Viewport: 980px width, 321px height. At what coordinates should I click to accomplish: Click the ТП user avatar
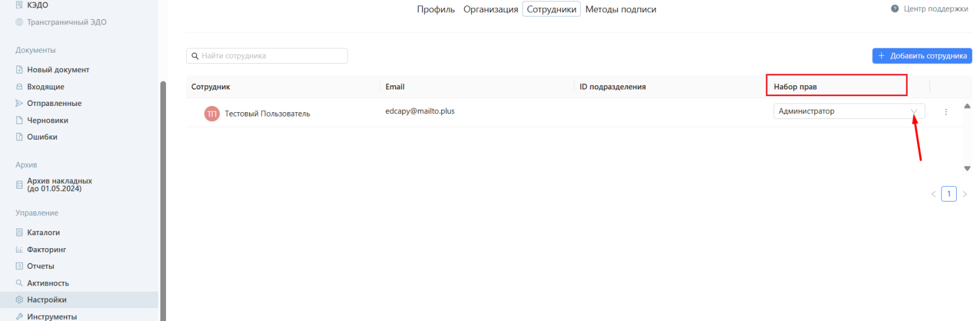(x=212, y=113)
